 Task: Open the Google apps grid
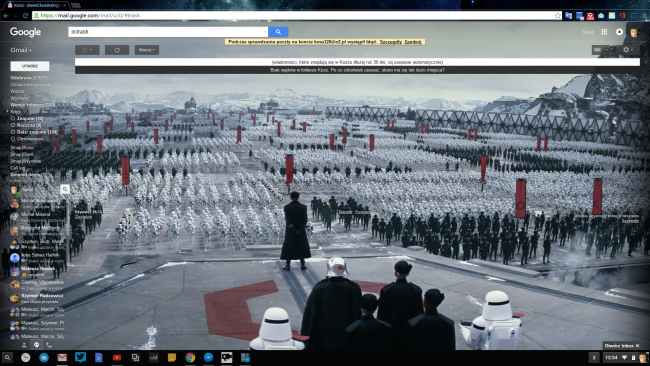pyautogui.click(x=604, y=32)
